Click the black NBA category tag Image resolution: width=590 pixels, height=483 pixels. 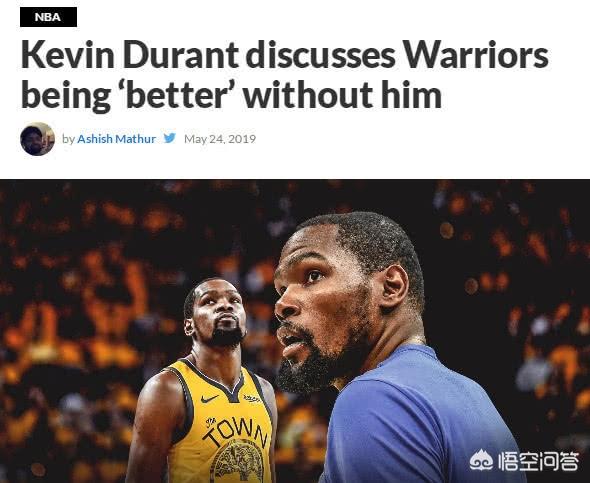(48, 17)
